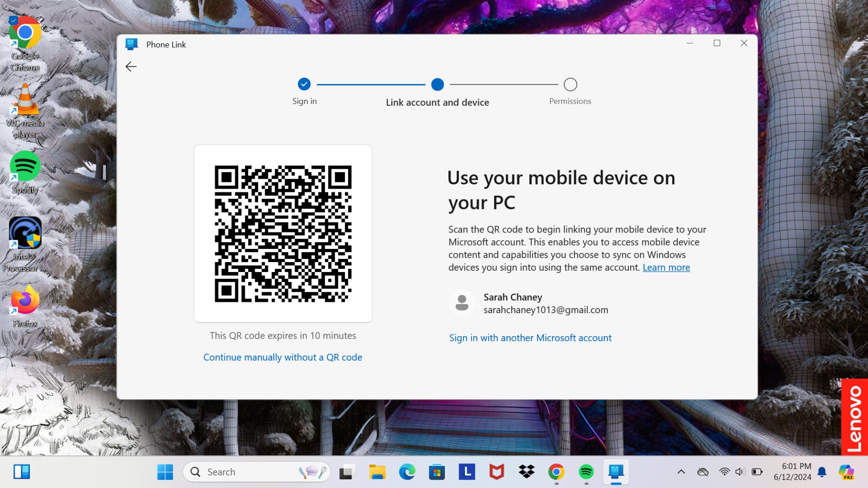Image resolution: width=868 pixels, height=488 pixels.
Task: Sign in with another Microsoft account
Action: 530,337
